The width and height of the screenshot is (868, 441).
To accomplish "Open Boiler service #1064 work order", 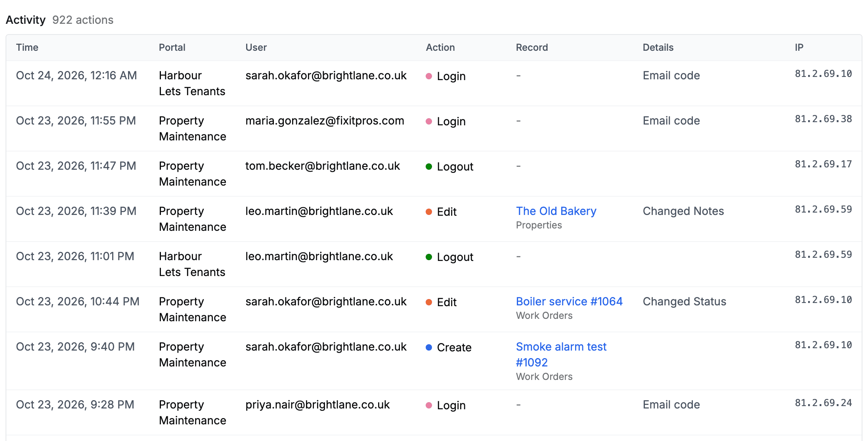I will pyautogui.click(x=569, y=301).
